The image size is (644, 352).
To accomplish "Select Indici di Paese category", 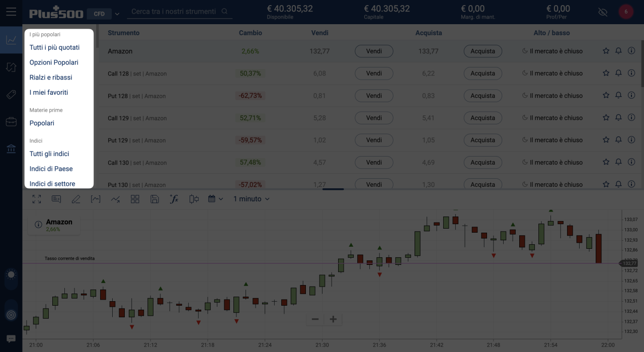I will 51,169.
